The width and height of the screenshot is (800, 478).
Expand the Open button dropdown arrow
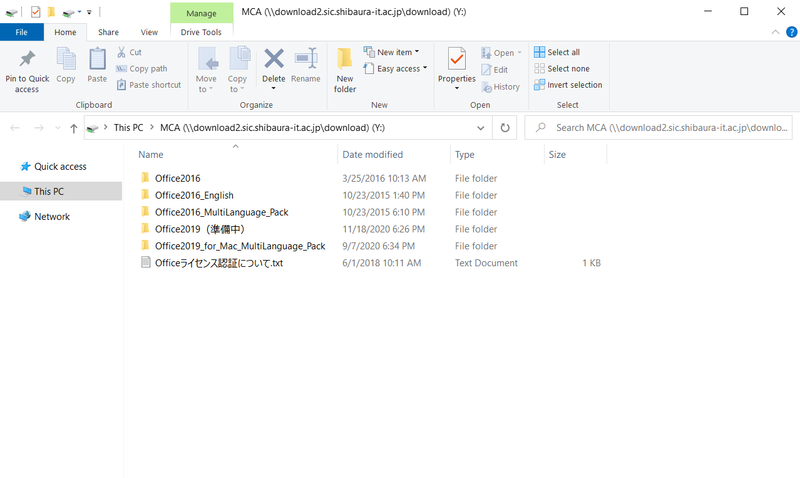[x=519, y=53]
